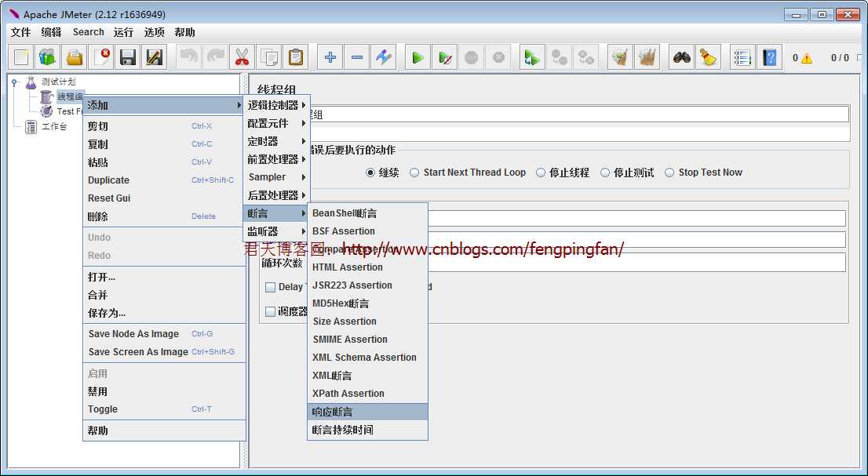This screenshot has height=476, width=868.
Task: Click the warning triangle error counter
Action: 807,58
